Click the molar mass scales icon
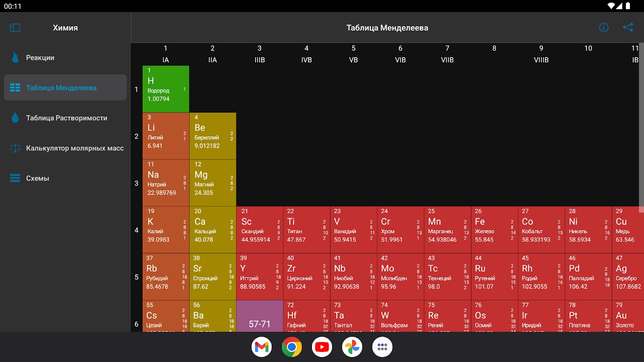The height and width of the screenshot is (362, 644). tap(15, 148)
